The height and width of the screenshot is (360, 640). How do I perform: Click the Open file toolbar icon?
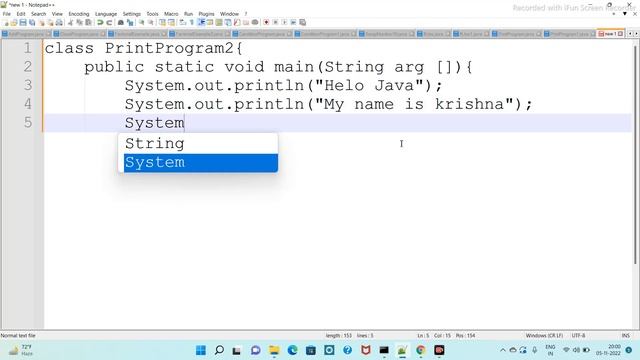click(14, 22)
